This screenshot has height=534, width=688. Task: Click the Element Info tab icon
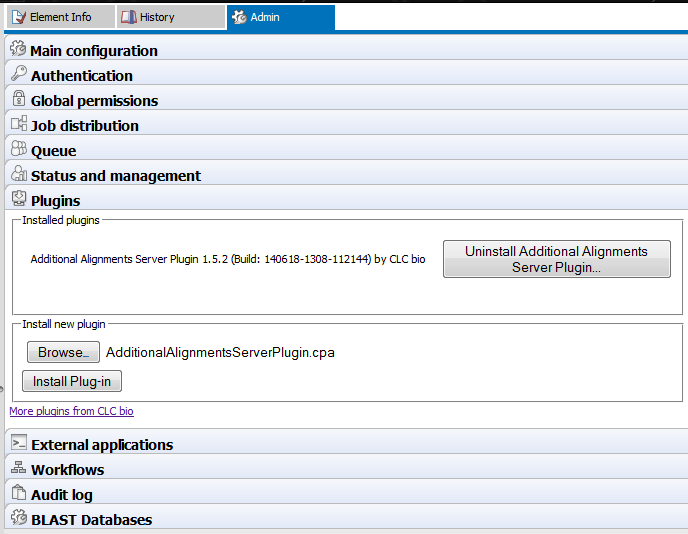(x=19, y=17)
